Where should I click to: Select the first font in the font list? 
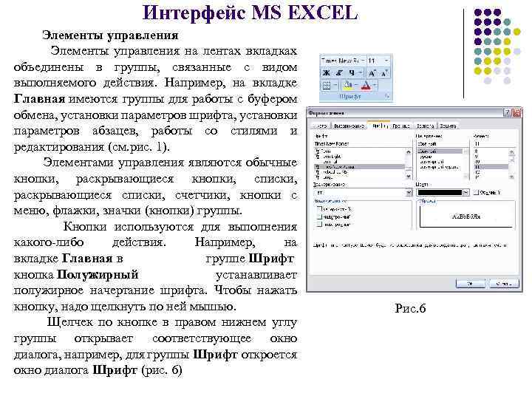click(359, 151)
